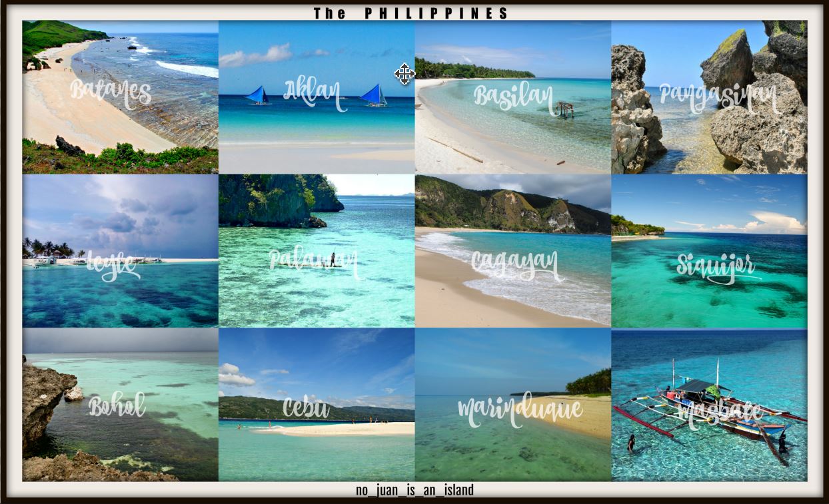Click the person standing in Palawan water
This screenshot has height=504, width=829.
(x=333, y=259)
